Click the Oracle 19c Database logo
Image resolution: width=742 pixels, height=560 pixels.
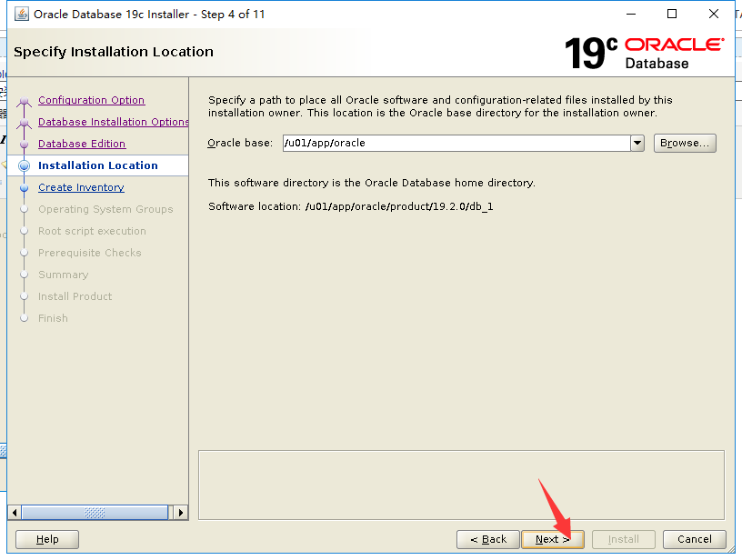click(x=644, y=53)
